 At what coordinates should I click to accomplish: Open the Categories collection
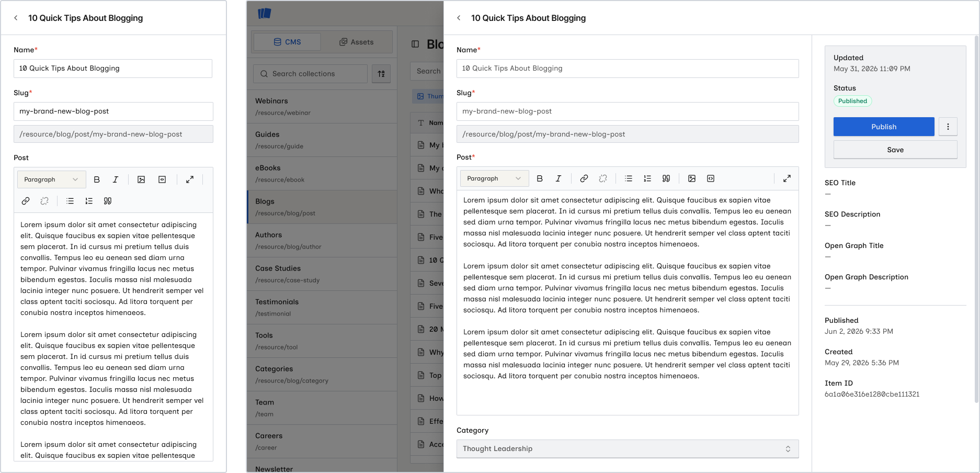322,375
